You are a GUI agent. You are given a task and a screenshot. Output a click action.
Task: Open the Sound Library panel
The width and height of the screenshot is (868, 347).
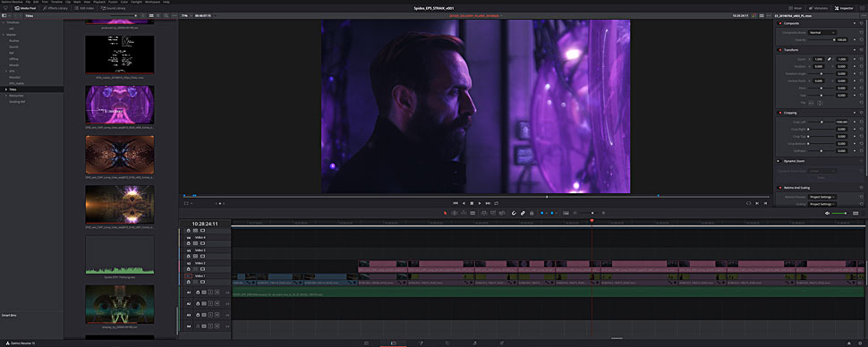pos(114,8)
